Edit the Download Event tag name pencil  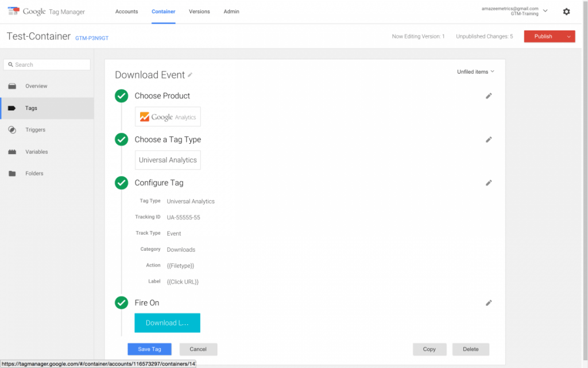190,75
